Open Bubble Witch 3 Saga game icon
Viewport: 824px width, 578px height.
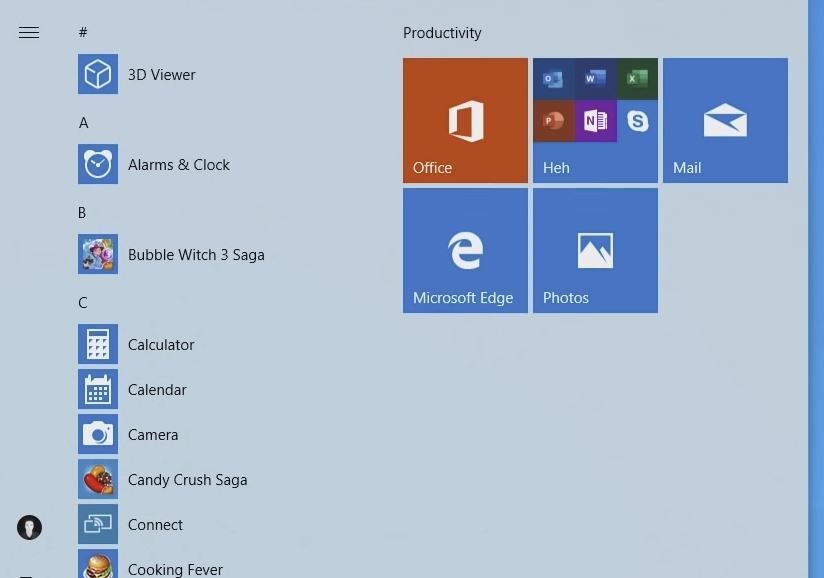point(98,255)
